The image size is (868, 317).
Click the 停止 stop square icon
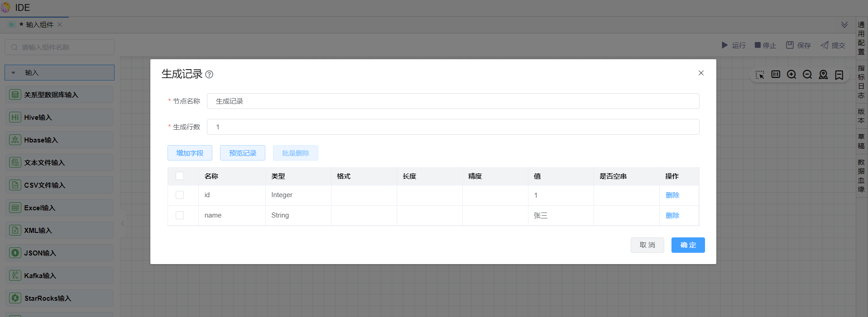pos(758,45)
